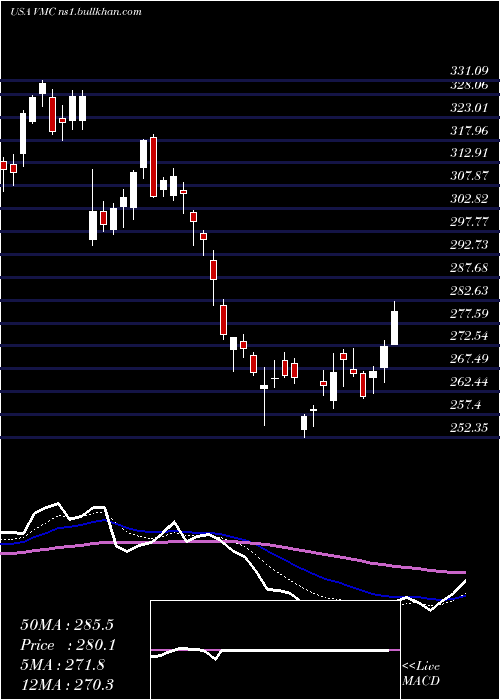Click the 252.35 price level label
Viewport: 500px width, 700px height.
pyautogui.click(x=469, y=429)
